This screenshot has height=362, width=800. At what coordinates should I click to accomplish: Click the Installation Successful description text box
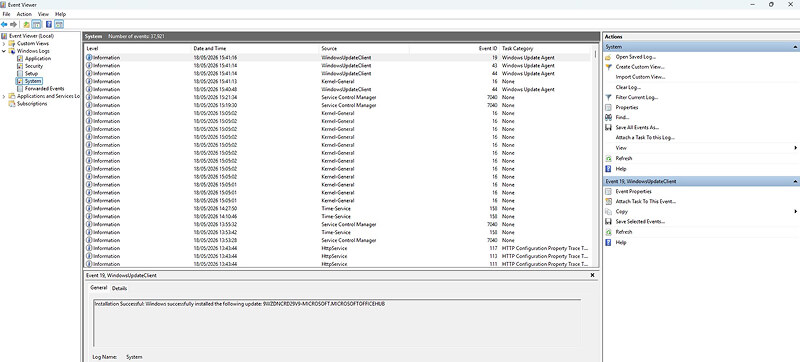click(x=337, y=323)
